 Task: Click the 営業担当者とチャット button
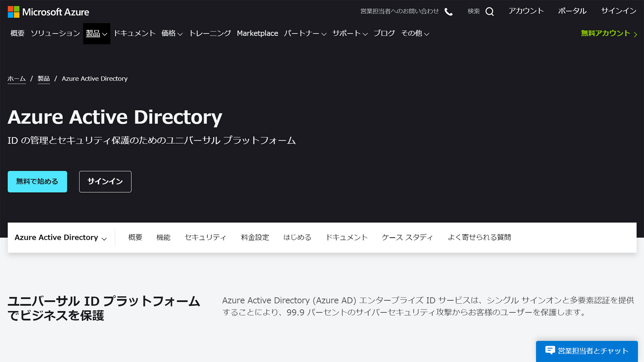[587, 351]
